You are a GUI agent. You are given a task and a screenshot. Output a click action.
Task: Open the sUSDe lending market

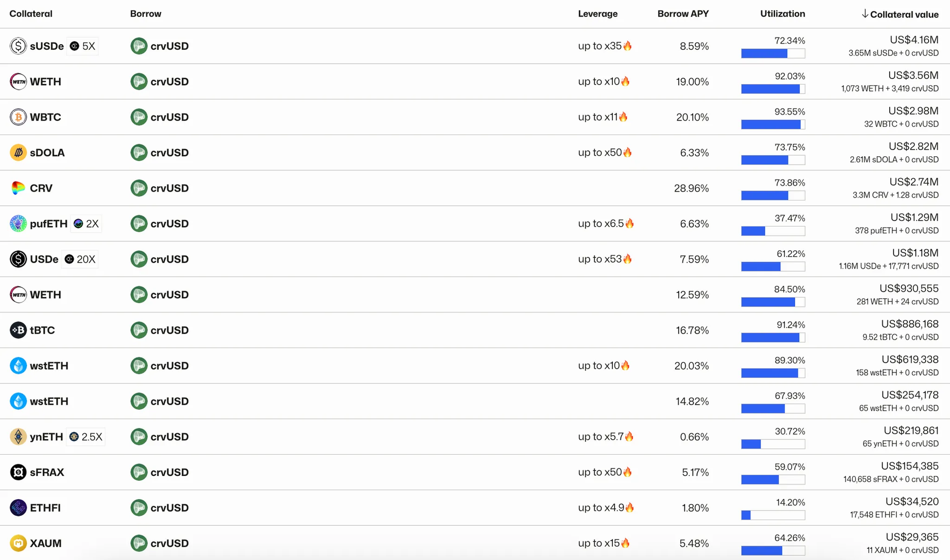(475, 46)
